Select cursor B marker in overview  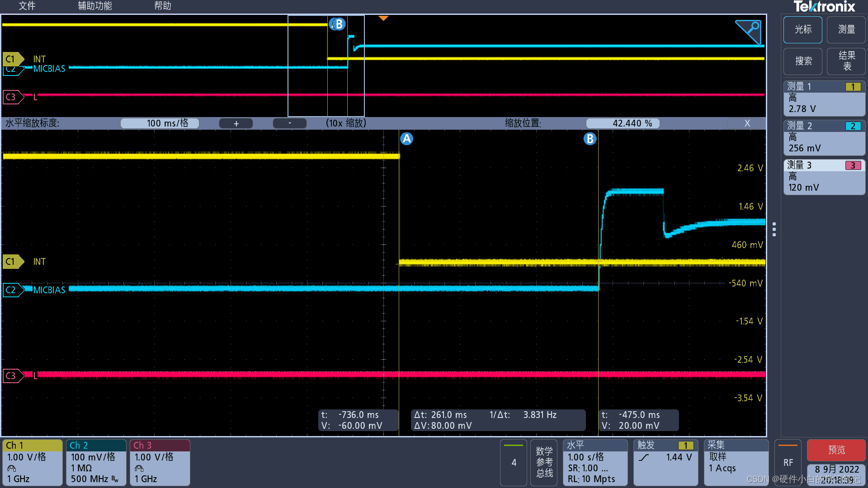pyautogui.click(x=339, y=24)
